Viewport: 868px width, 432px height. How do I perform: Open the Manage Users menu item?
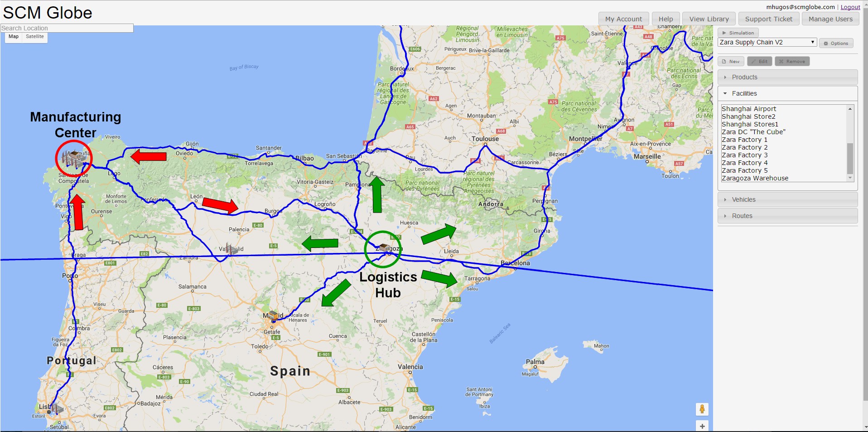tap(830, 19)
